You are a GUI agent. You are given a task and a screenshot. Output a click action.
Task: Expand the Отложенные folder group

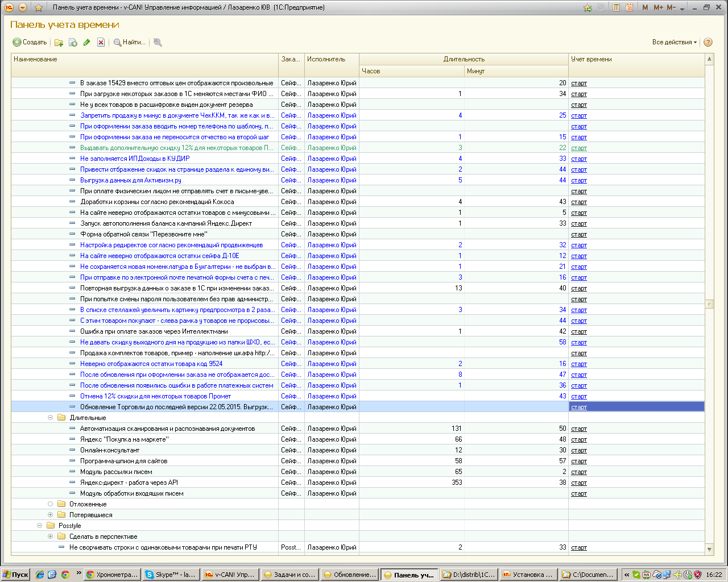click(50, 504)
